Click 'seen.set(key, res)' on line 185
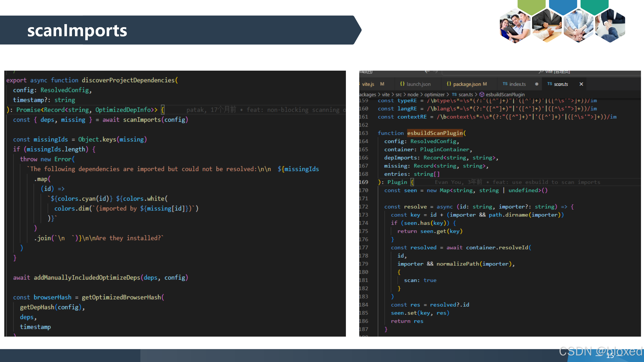This screenshot has height=362, width=644. click(420, 313)
